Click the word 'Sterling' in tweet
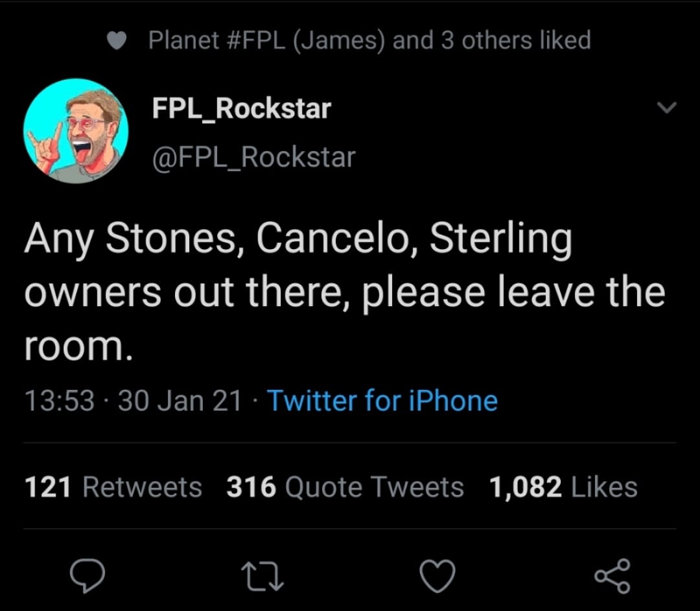Viewport: 700px width, 611px height. [x=501, y=240]
